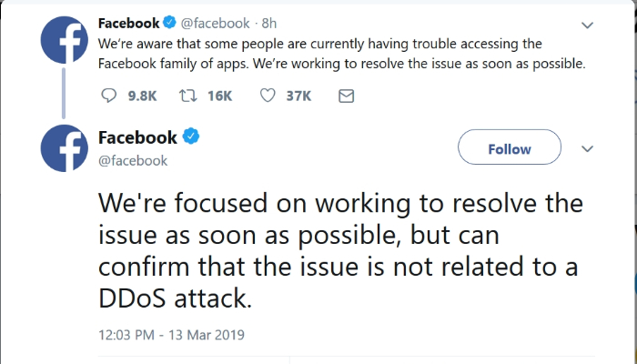Open the first tweet about trouble accessing apps

click(341, 54)
